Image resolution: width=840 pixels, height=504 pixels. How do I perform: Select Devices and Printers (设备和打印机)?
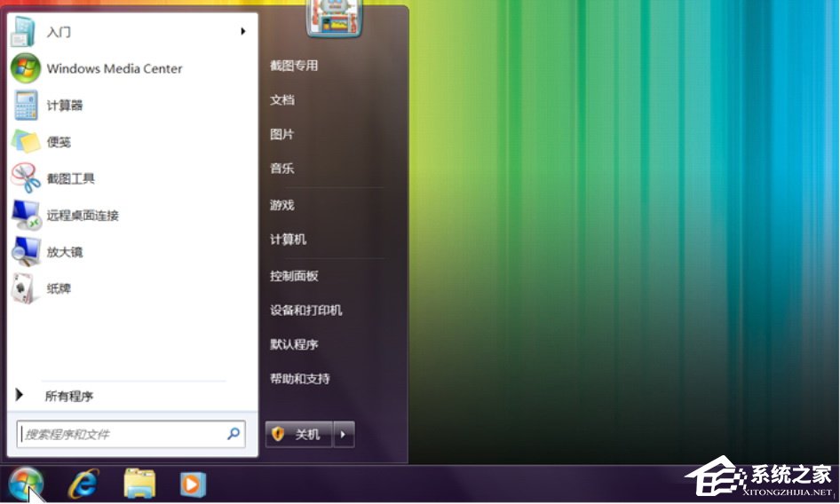tap(305, 311)
